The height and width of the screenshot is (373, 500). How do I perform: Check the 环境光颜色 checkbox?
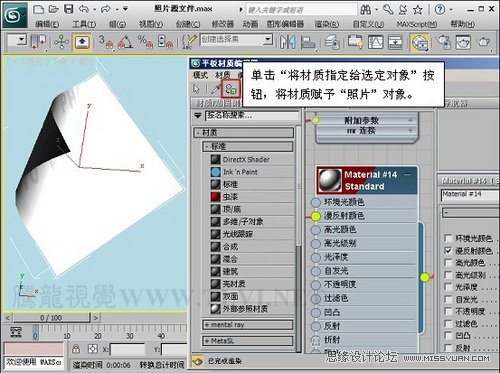click(x=448, y=238)
